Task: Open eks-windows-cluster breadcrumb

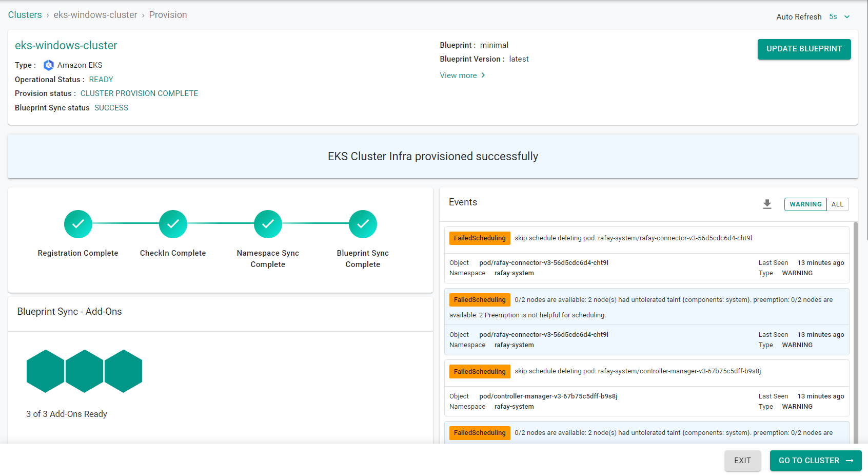Action: (x=95, y=15)
